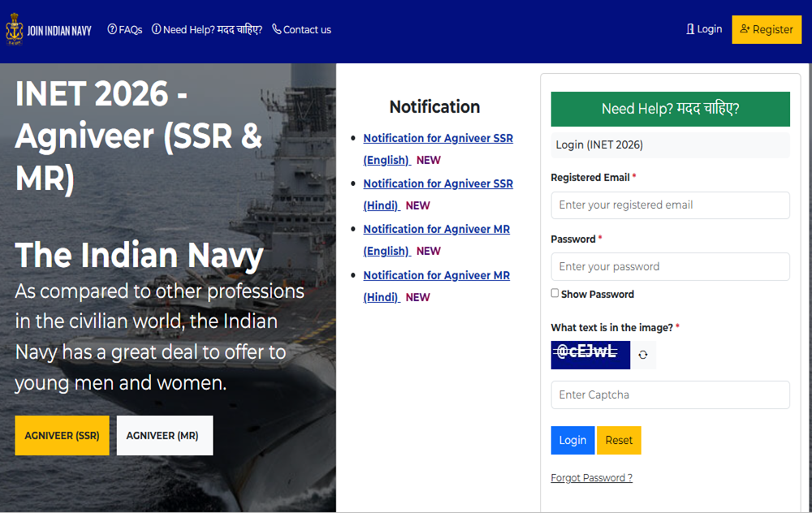This screenshot has height=513, width=812.
Task: Refresh the captcha image
Action: 642,355
